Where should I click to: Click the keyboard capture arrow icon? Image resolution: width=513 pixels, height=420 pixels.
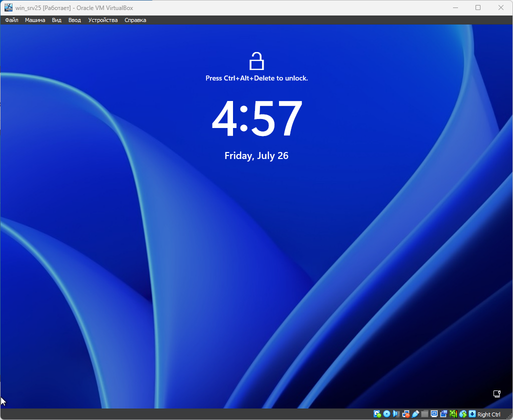click(472, 414)
